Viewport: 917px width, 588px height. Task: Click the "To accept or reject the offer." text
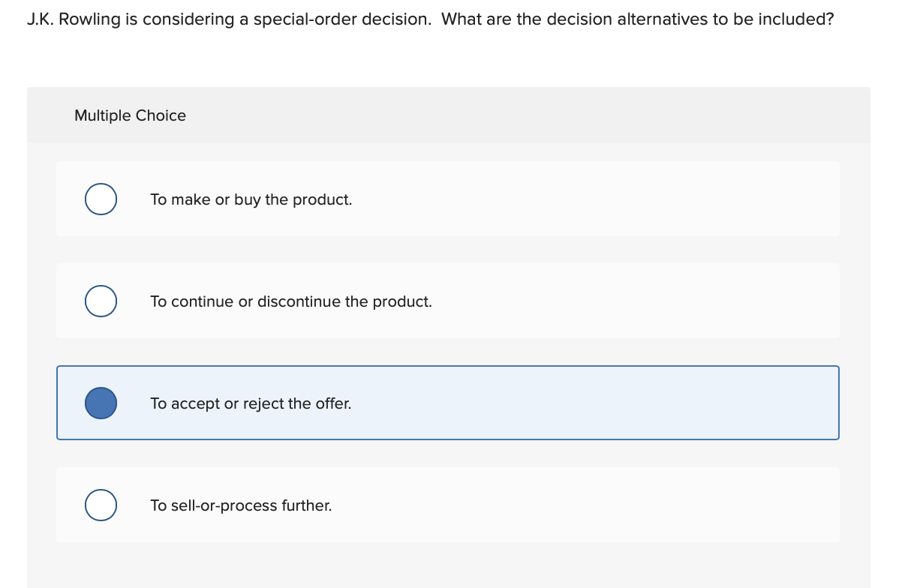point(250,403)
